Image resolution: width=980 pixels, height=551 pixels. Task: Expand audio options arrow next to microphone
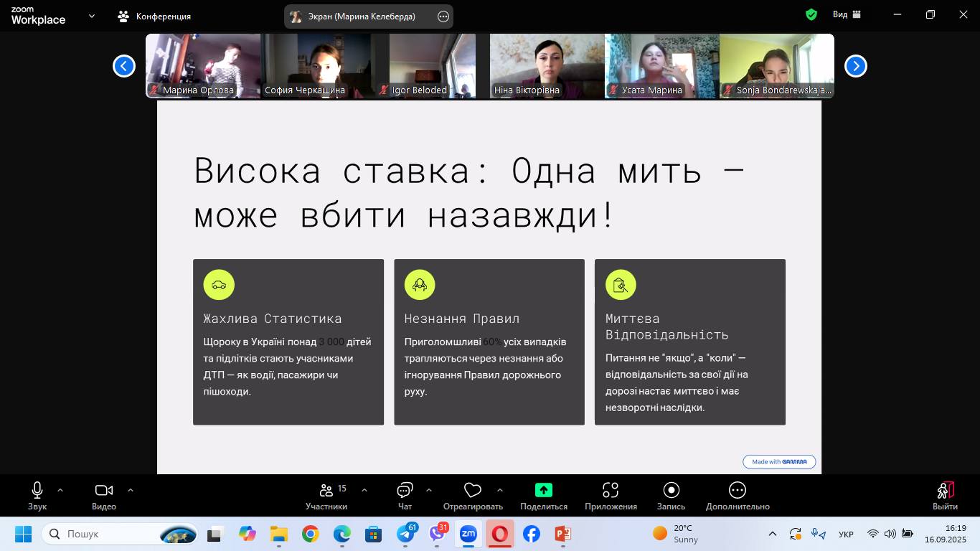(x=60, y=490)
